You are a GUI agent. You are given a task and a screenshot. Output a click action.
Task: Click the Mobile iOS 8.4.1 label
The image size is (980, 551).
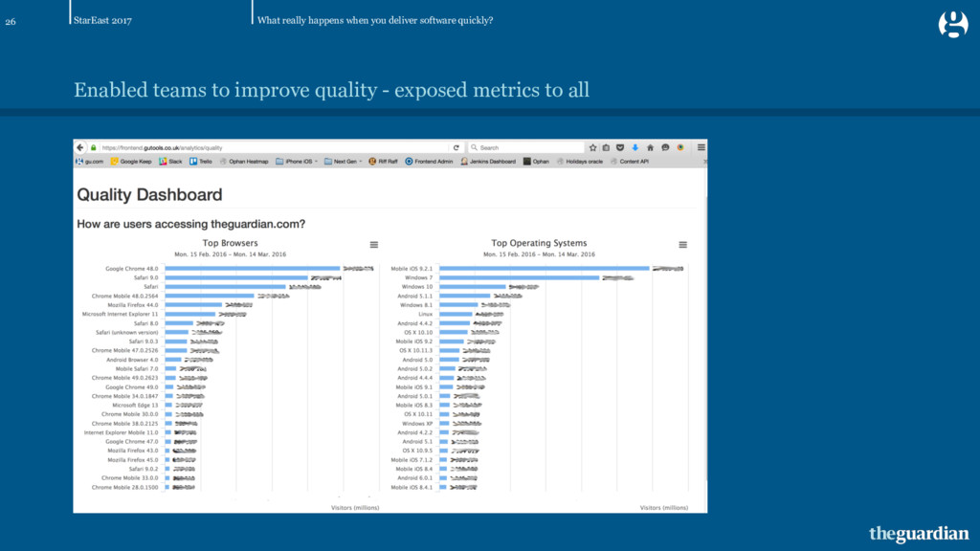pos(412,487)
